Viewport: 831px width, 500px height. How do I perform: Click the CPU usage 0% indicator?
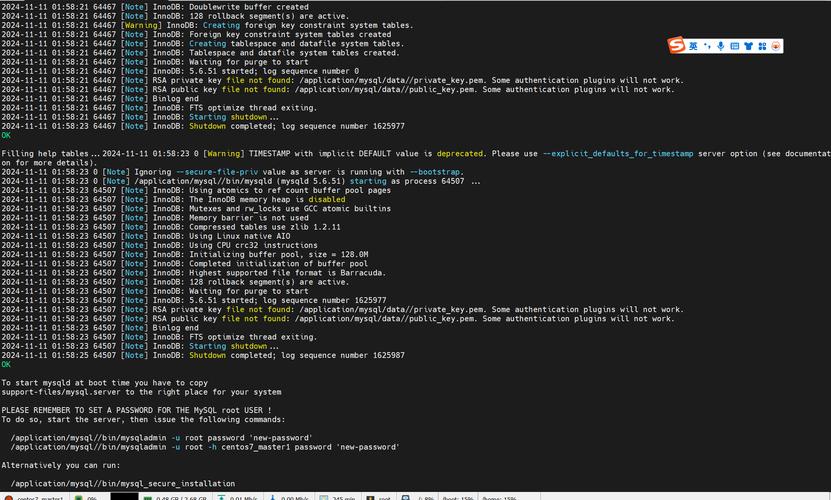[86, 498]
